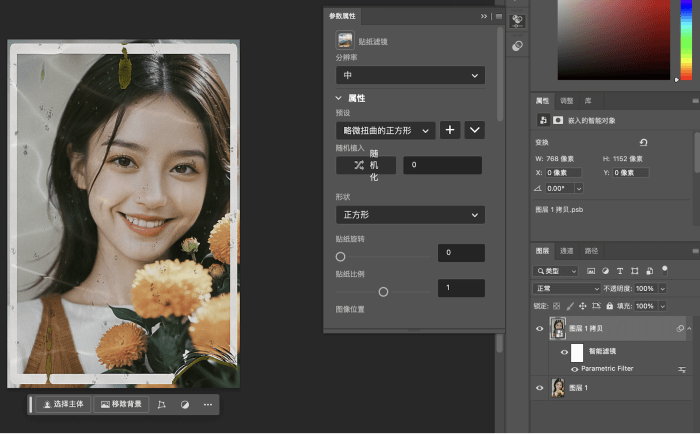This screenshot has height=434, width=700.
Task: Click the 贴纸旋转 value field
Action: tap(461, 253)
